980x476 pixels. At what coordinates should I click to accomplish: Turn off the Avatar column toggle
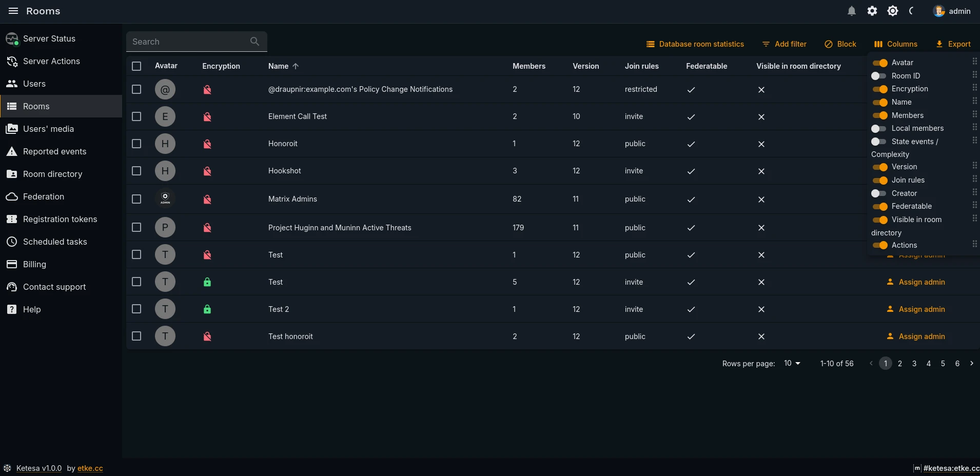coord(880,63)
